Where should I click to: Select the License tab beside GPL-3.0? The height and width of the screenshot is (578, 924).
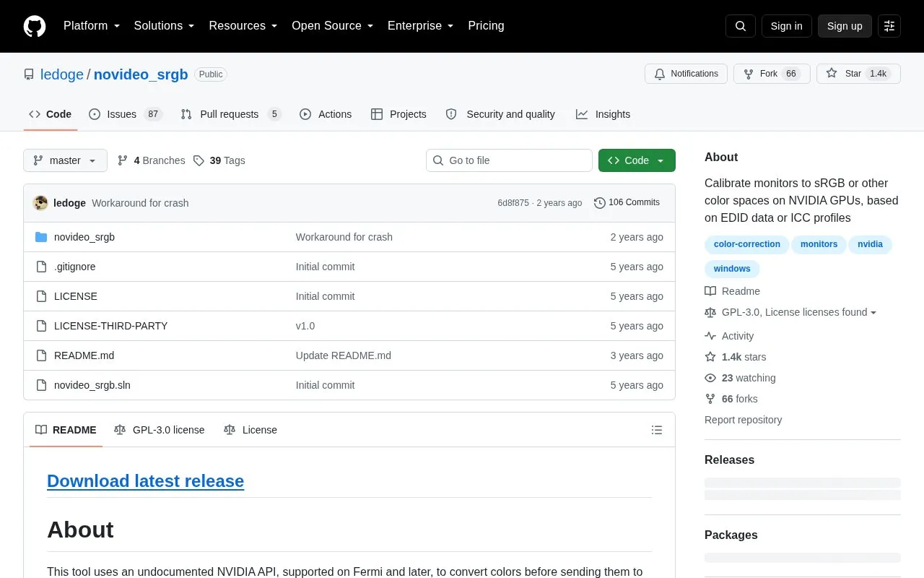[250, 430]
